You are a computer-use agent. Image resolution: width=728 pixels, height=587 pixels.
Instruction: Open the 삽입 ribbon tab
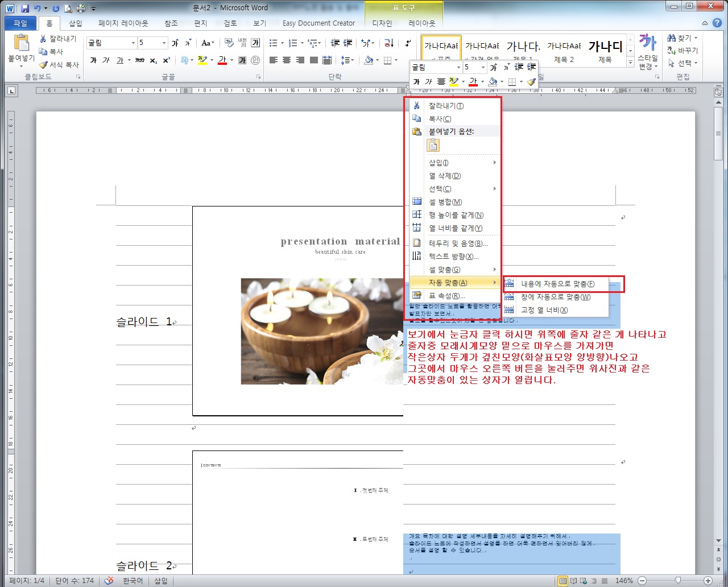76,23
